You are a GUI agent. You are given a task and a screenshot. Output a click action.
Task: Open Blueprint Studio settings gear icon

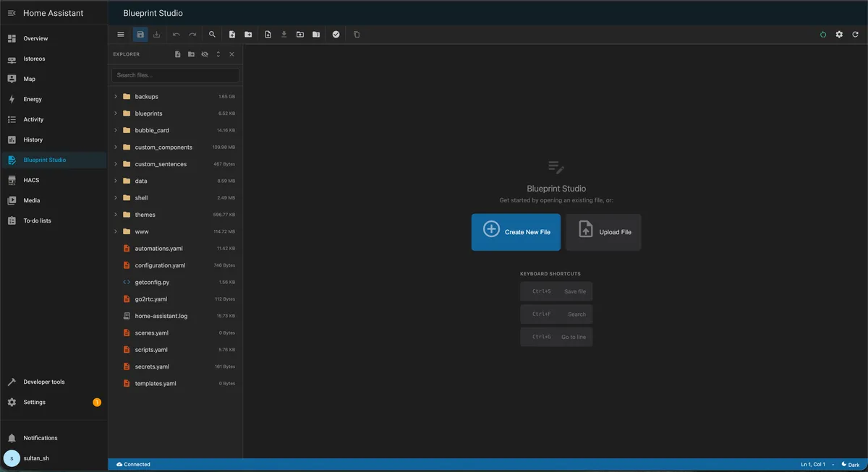(839, 35)
